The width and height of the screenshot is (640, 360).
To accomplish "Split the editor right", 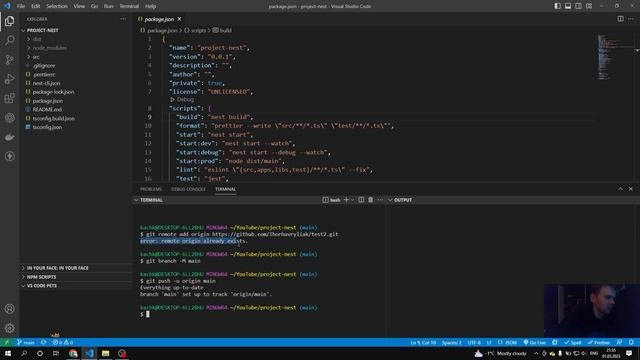I will tap(620, 19).
